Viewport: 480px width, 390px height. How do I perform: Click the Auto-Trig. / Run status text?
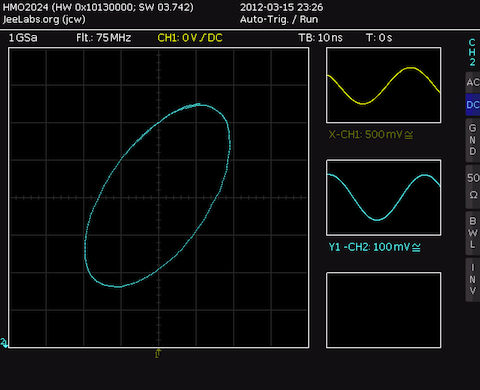pos(279,19)
